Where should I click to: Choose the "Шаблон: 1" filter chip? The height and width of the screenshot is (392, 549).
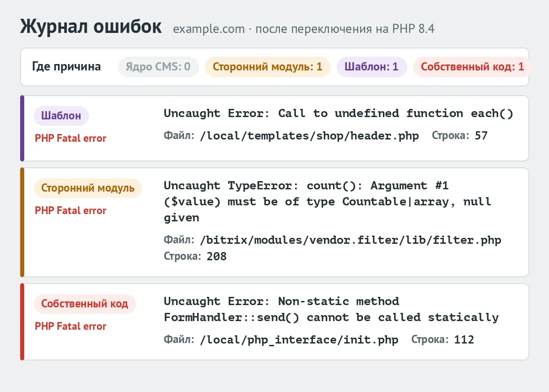[371, 67]
